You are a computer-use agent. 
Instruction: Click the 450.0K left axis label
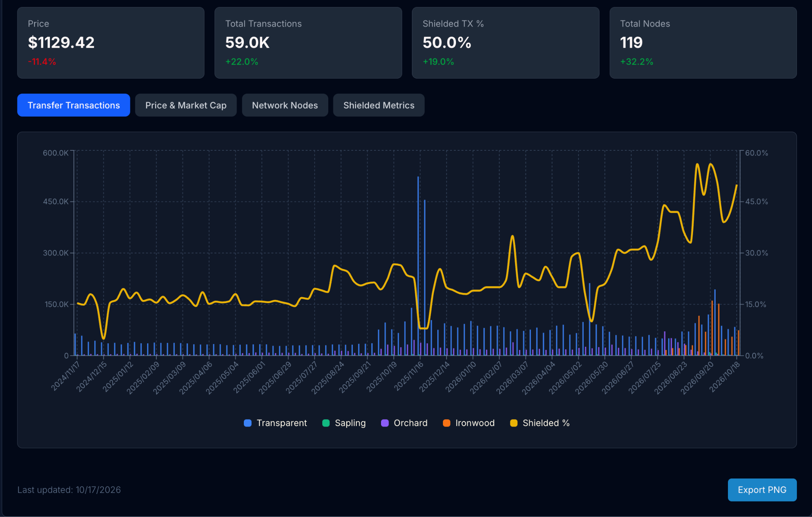(56, 202)
